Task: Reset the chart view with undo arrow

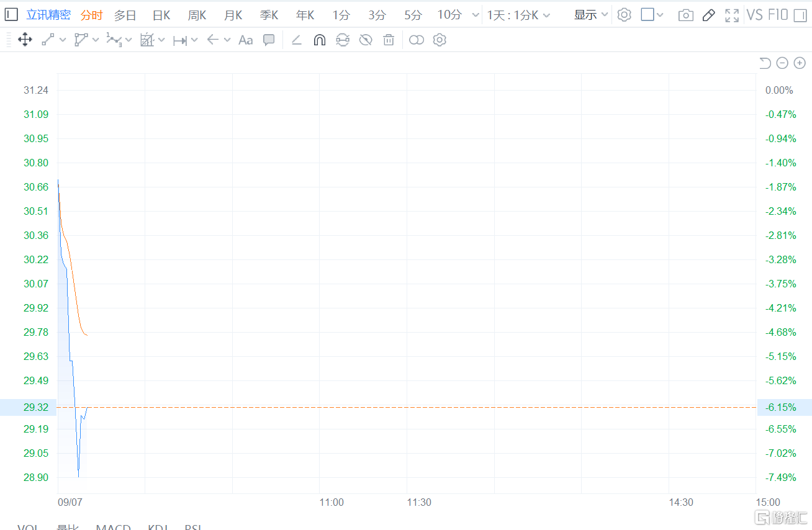Action: 765,63
